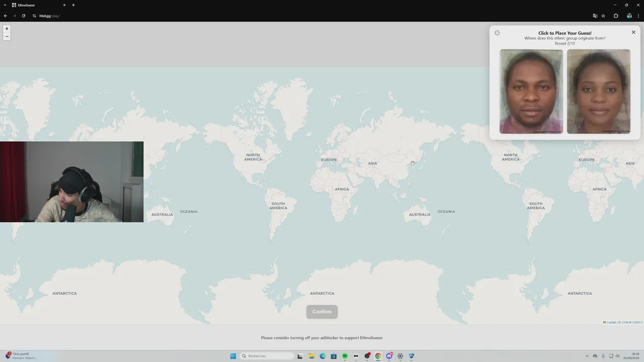This screenshot has height=362, width=644.
Task: Click the Confirm button
Action: click(x=322, y=312)
